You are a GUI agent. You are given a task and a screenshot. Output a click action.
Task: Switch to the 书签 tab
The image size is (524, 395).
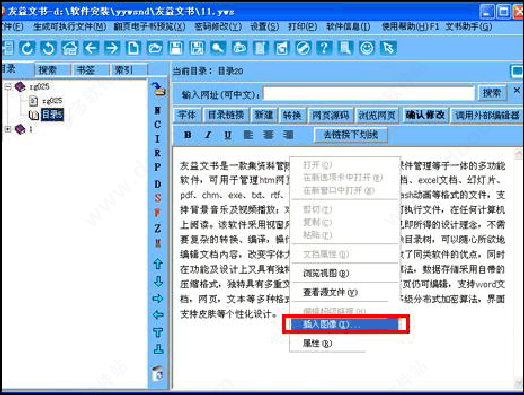coord(86,70)
